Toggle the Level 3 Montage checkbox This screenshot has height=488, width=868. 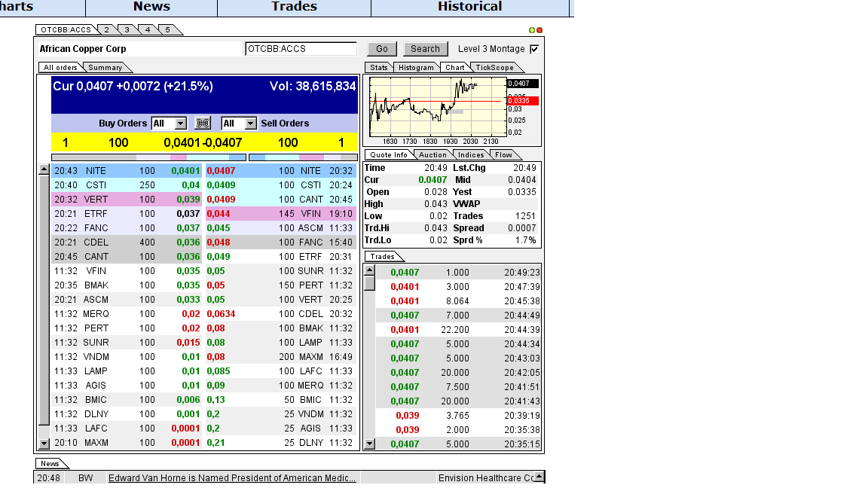[534, 49]
